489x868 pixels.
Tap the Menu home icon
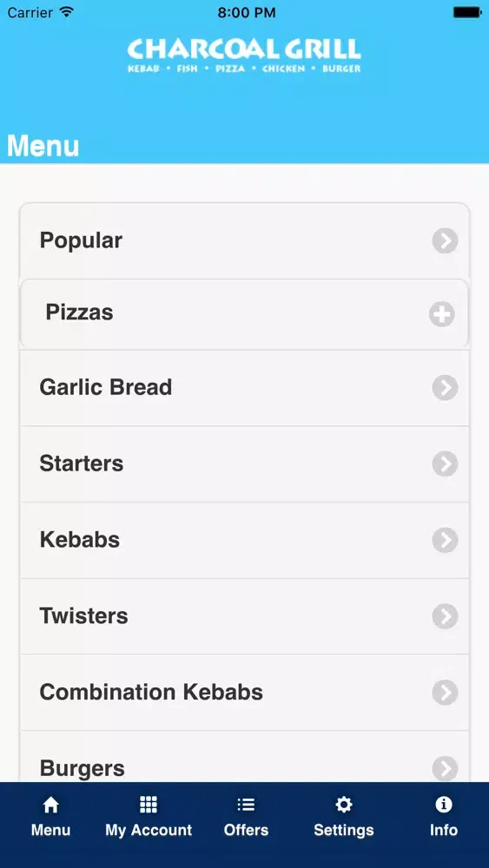pyautogui.click(x=50, y=805)
